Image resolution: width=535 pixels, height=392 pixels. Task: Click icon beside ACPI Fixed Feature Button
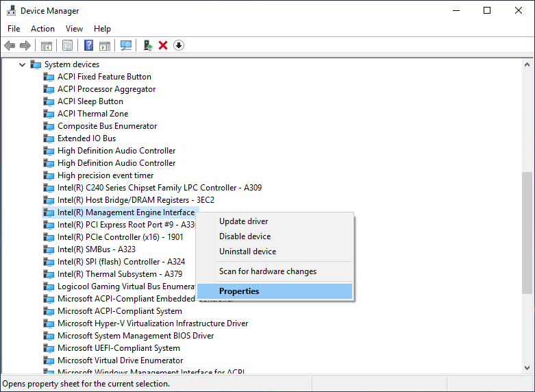pos(49,77)
